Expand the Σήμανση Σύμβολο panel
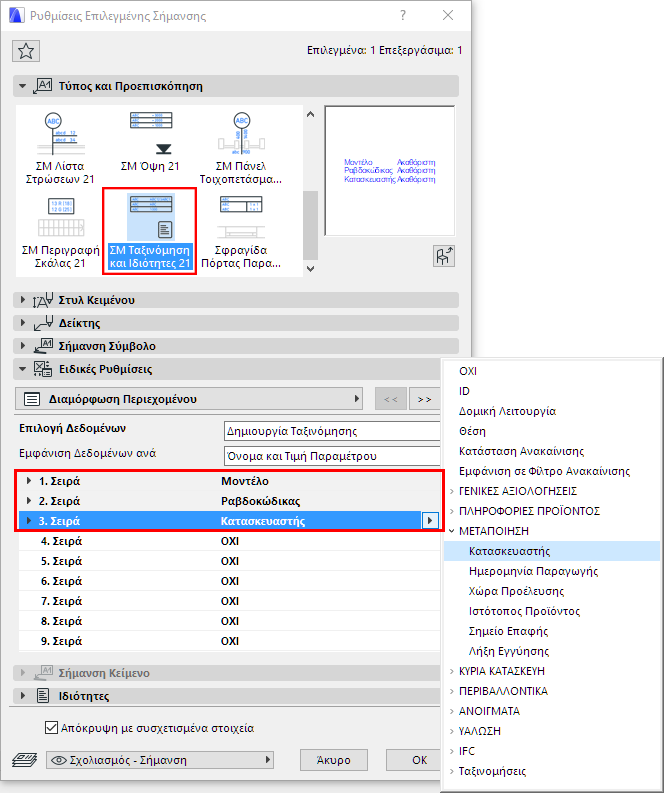664x793 pixels. point(22,346)
